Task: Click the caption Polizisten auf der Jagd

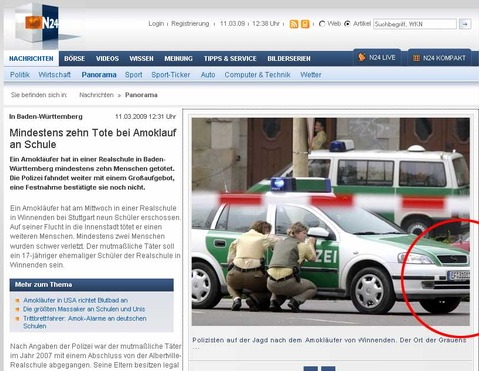Action: click(329, 340)
